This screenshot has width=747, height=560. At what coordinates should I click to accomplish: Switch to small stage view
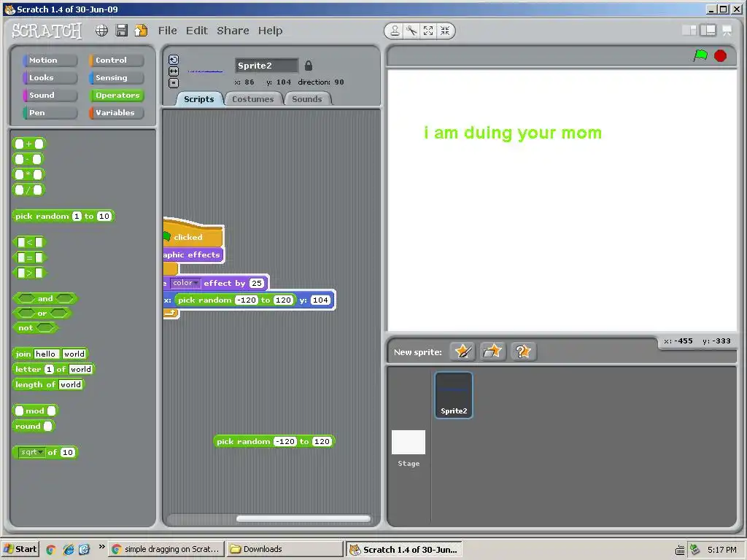coord(689,31)
